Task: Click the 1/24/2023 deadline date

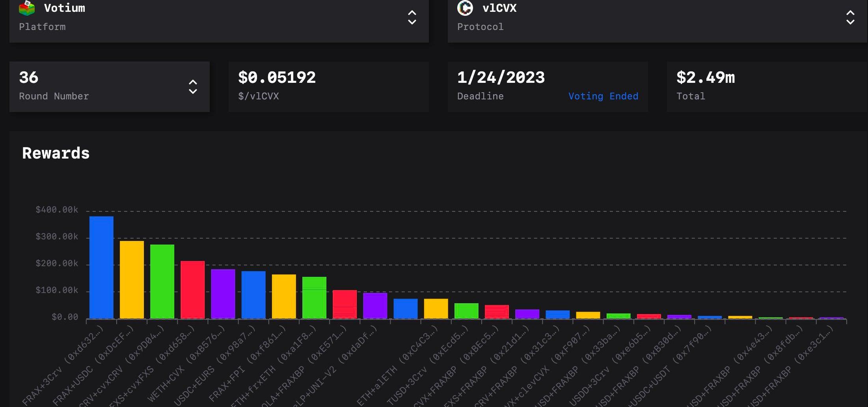Action: 501,78
